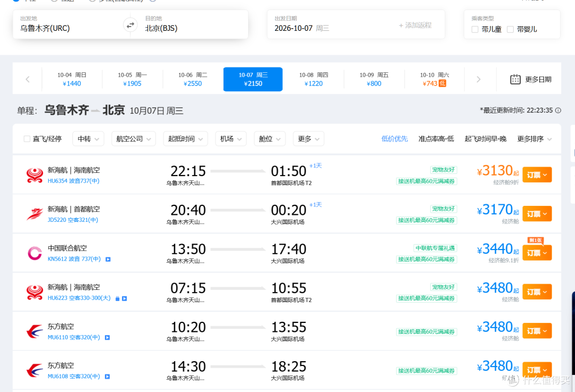Show later dates with right arrow
The image size is (575, 392).
[x=478, y=79]
